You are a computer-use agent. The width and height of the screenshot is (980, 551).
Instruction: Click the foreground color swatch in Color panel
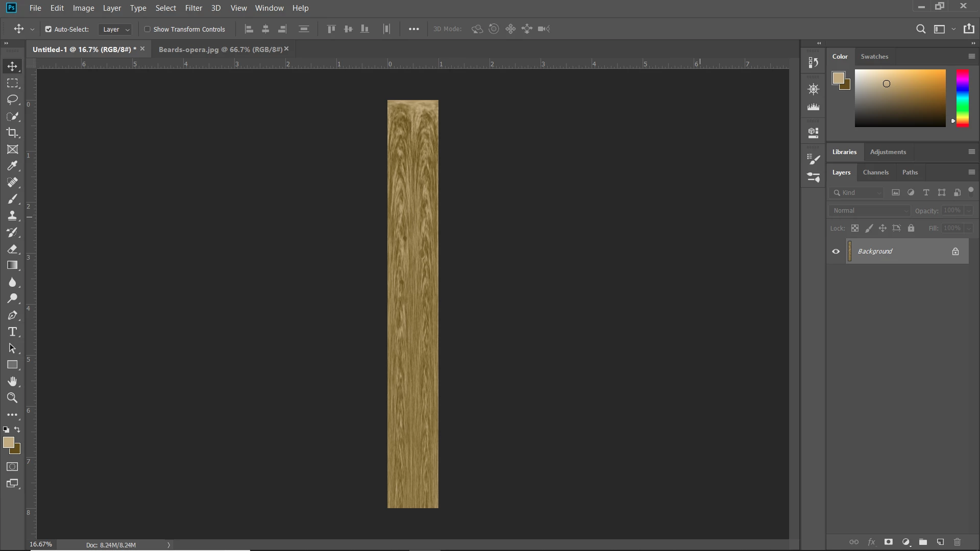[x=838, y=78]
